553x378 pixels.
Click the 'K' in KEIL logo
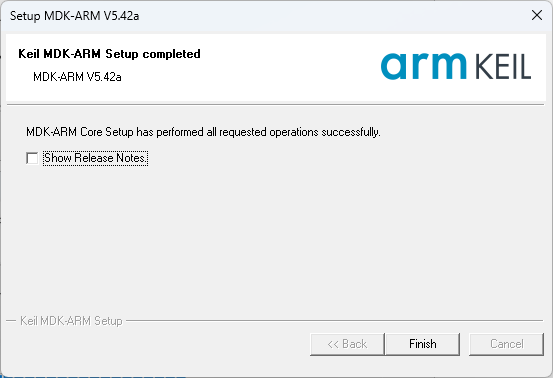click(482, 66)
